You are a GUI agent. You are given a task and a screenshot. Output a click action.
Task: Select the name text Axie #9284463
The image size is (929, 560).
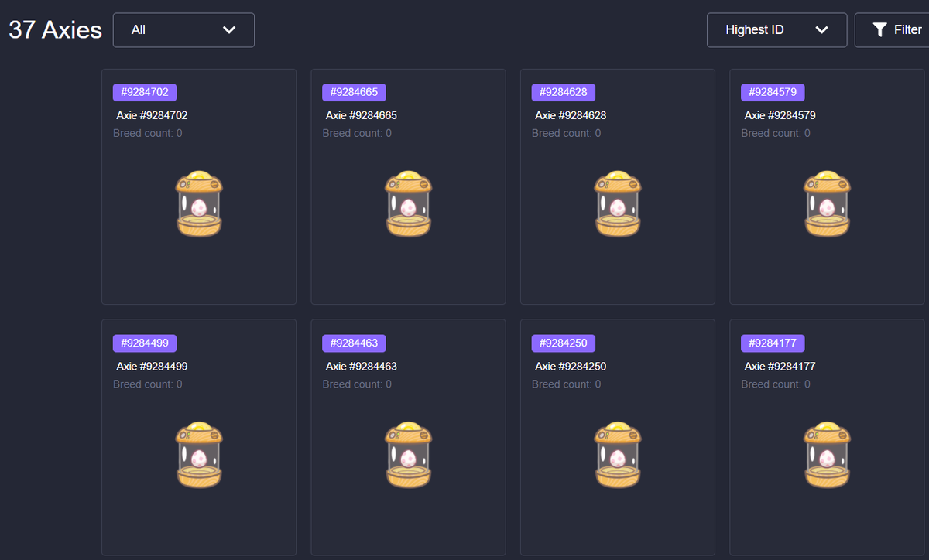coord(362,366)
